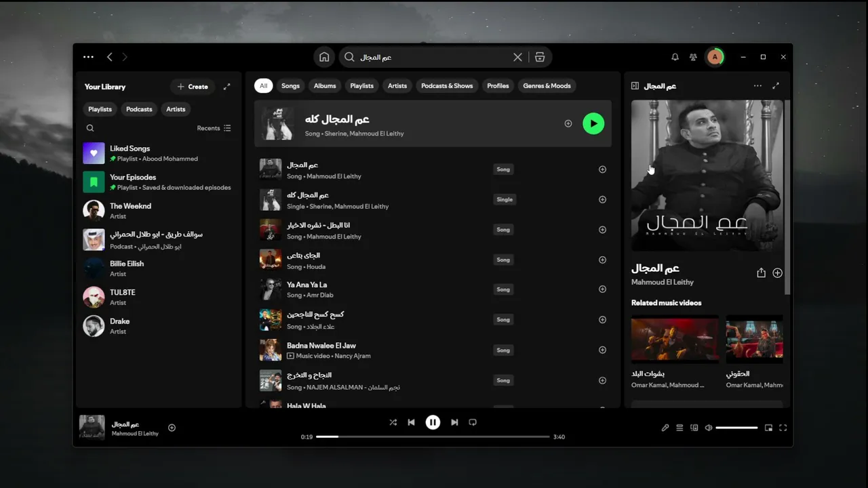Seek within the playback progress bar
The width and height of the screenshot is (868, 488).
pyautogui.click(x=433, y=436)
